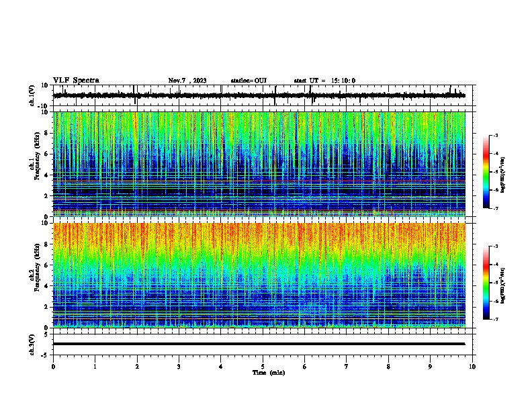
Task: Click the log(PSD) label beside ch.2 color scale
Action: click(x=503, y=285)
